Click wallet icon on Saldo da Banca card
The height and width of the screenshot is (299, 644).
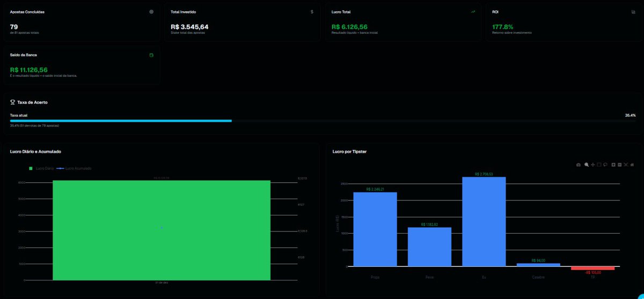(151, 55)
